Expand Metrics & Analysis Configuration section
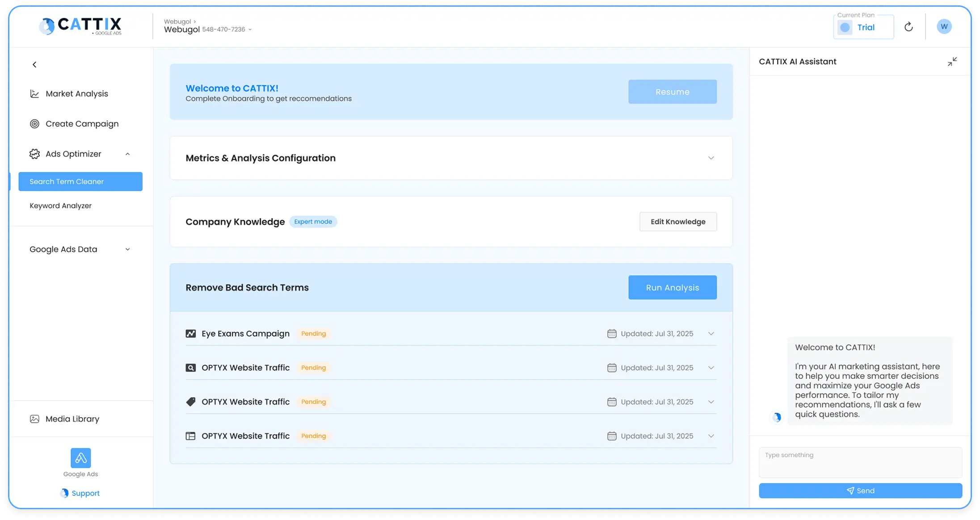 tap(711, 158)
